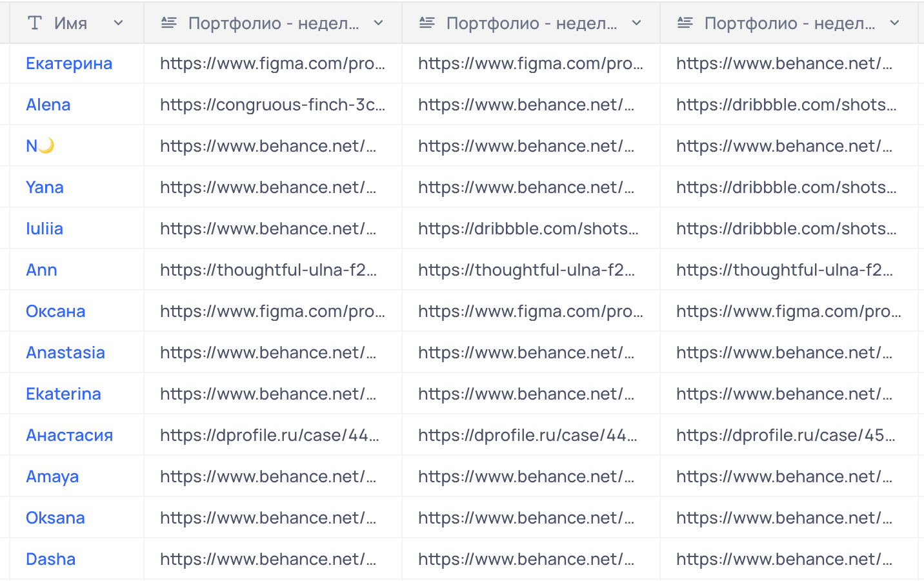Select Оксана's second portfolio figma.com cell

point(531,311)
